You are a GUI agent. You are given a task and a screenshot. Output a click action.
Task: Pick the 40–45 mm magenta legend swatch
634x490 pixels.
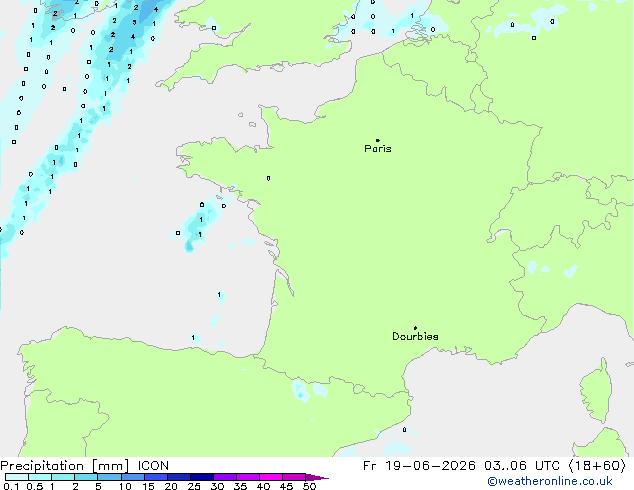pyautogui.click(x=271, y=477)
